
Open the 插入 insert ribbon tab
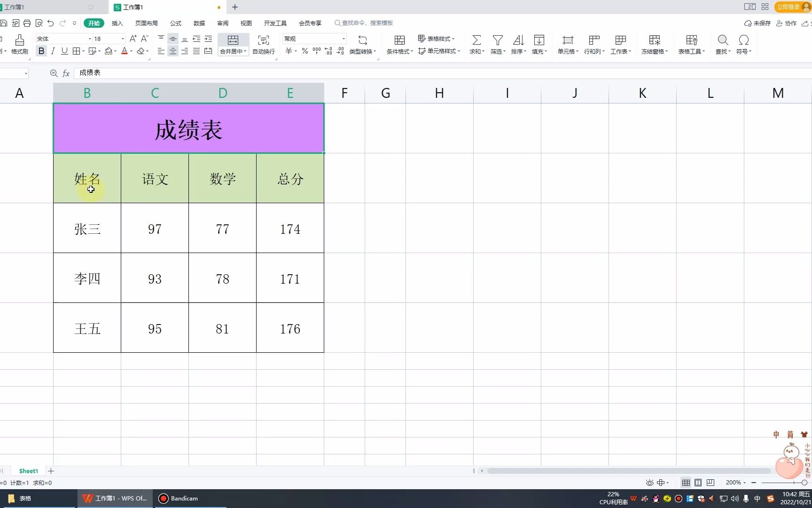click(x=117, y=23)
